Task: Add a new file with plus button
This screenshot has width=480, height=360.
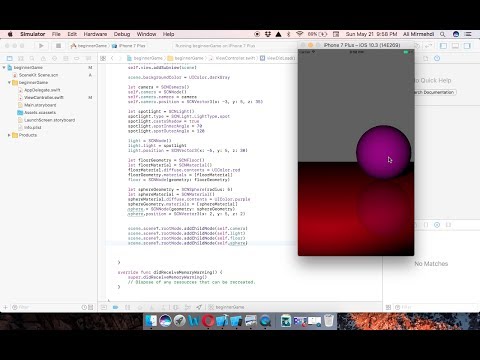Action: pyautogui.click(x=5, y=307)
